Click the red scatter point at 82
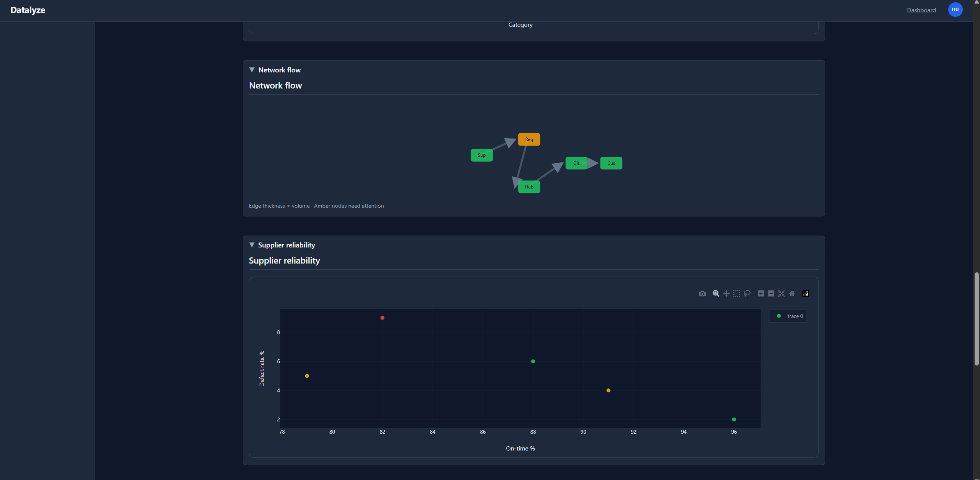 382,318
